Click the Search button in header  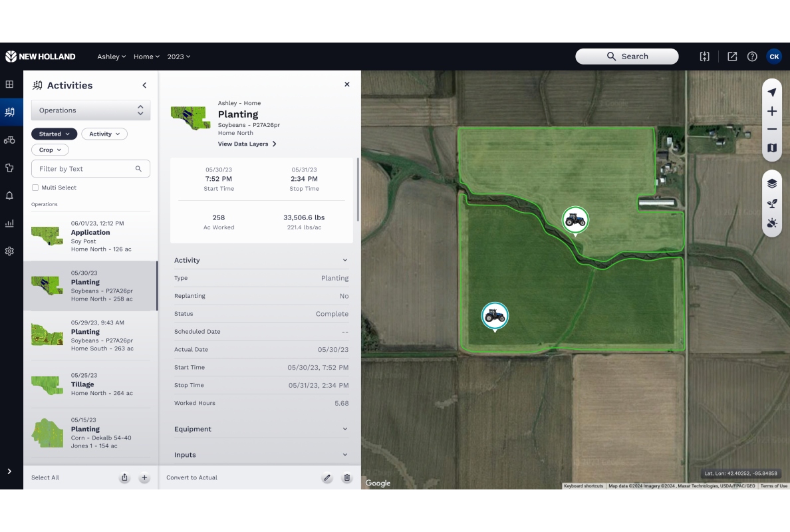[627, 57]
